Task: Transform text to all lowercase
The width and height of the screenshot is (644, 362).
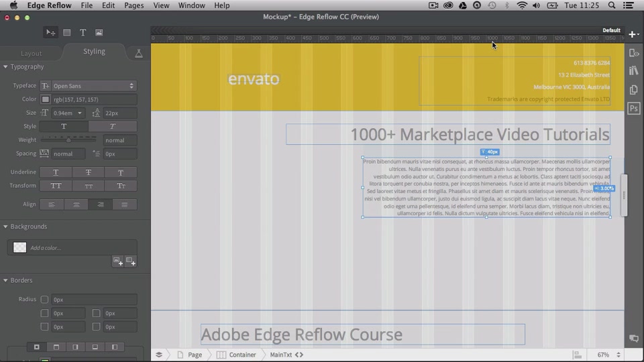Action: (89, 186)
